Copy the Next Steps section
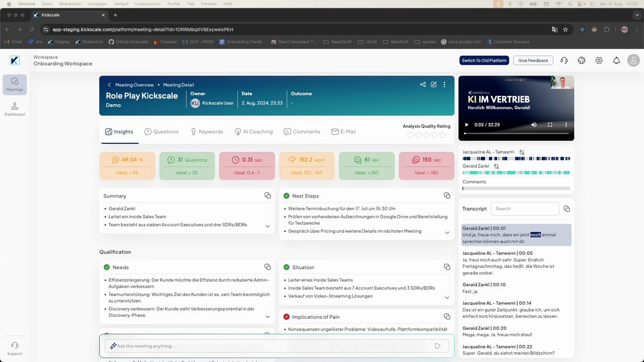644x362 pixels. coord(447,196)
